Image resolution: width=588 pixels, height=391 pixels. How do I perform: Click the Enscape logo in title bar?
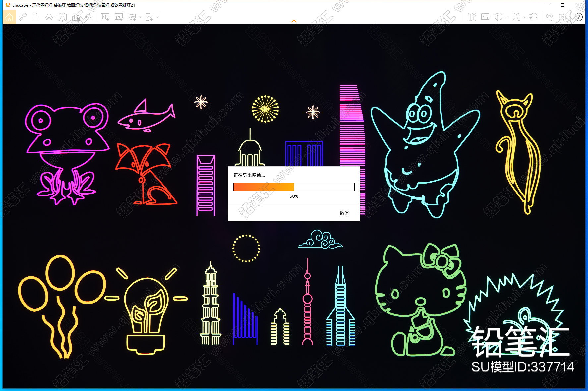tap(8, 5)
